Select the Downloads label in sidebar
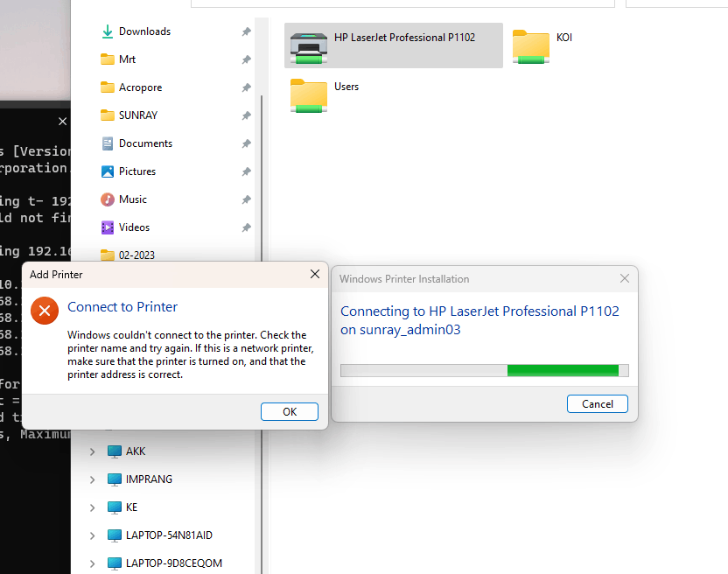This screenshot has width=728, height=574. point(144,31)
